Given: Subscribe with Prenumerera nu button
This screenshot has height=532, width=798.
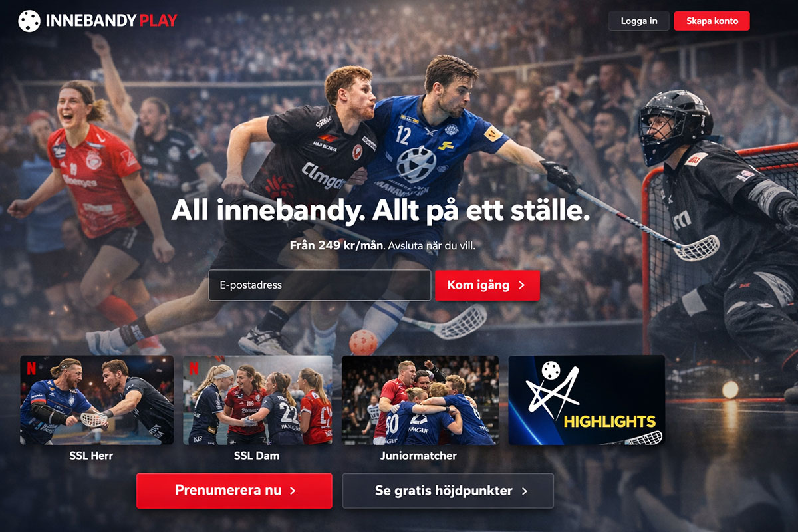Looking at the screenshot, I should click(x=234, y=491).
